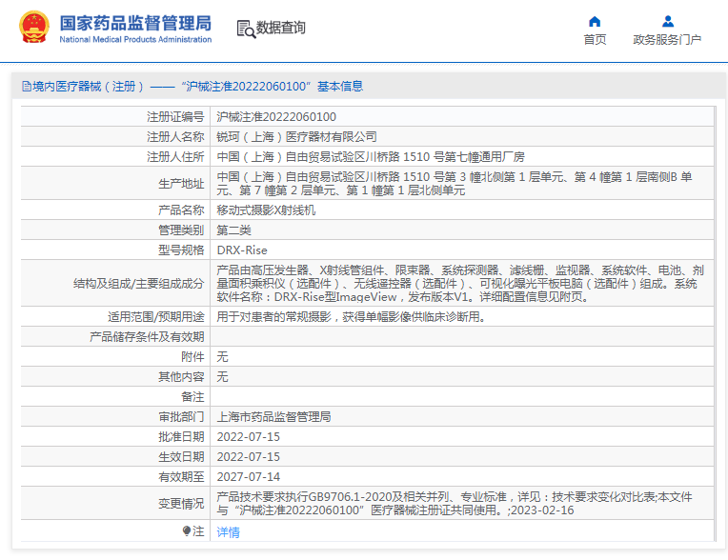The image size is (728, 560).
Task: Click 批准日期 value 2022-07-15
Action: pos(249,437)
